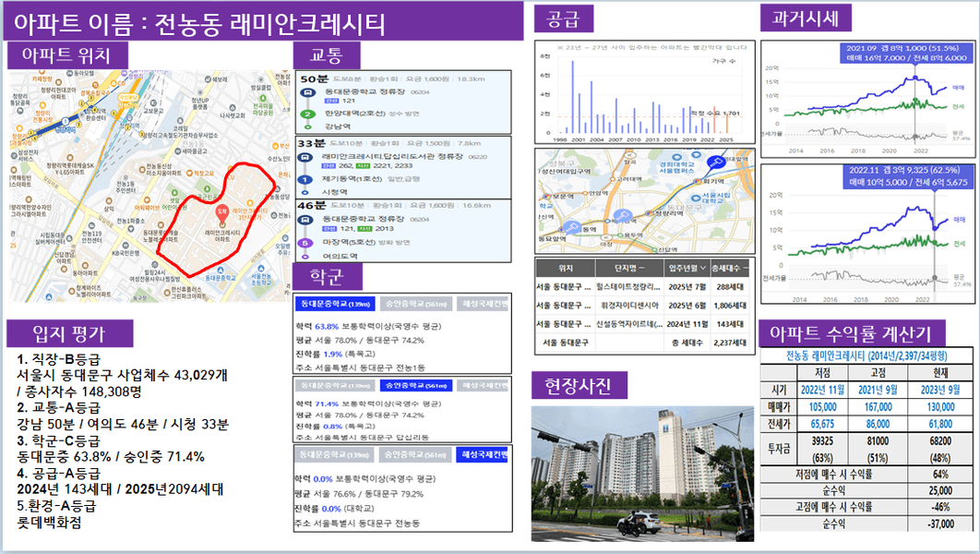
Task: Click the bus icon beside 래미안크레시티.답십리도서관 정류장
Action: pyautogui.click(x=305, y=157)
